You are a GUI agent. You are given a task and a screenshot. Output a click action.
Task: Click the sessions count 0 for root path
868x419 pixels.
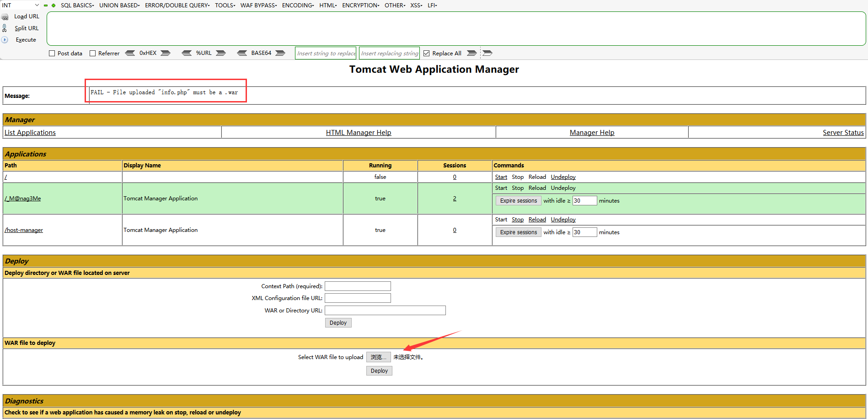point(455,177)
